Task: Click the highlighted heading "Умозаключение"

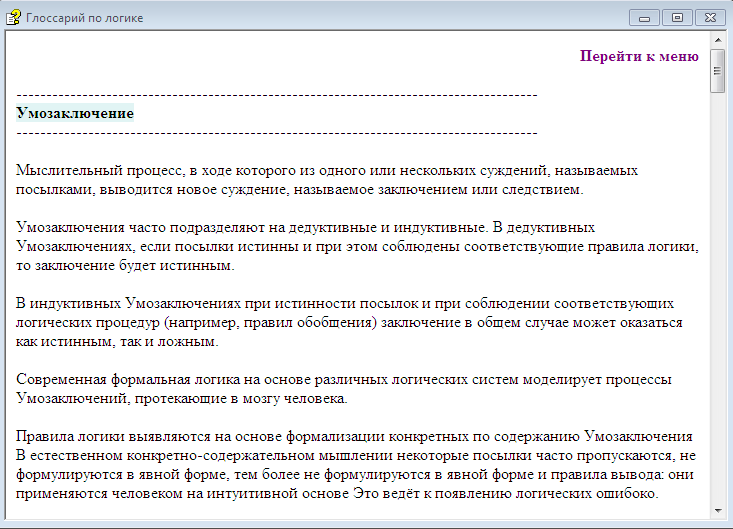Action: pyautogui.click(x=75, y=113)
